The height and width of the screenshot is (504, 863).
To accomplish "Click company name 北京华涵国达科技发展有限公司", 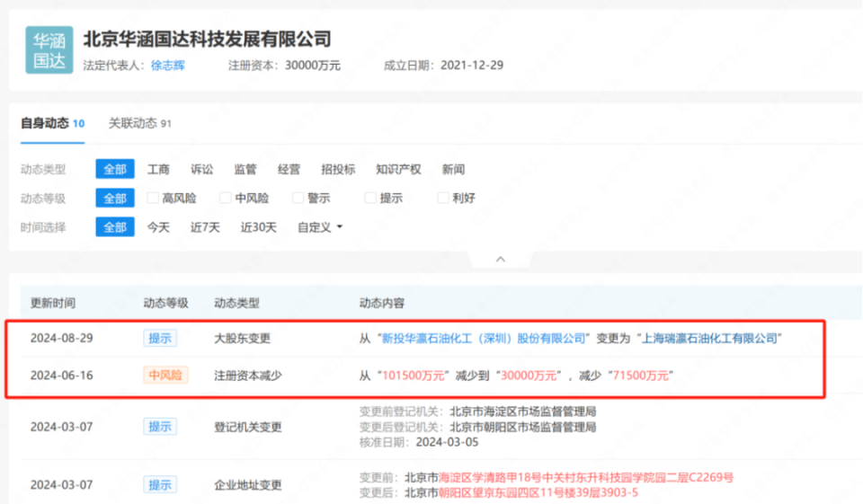I will 207,39.
